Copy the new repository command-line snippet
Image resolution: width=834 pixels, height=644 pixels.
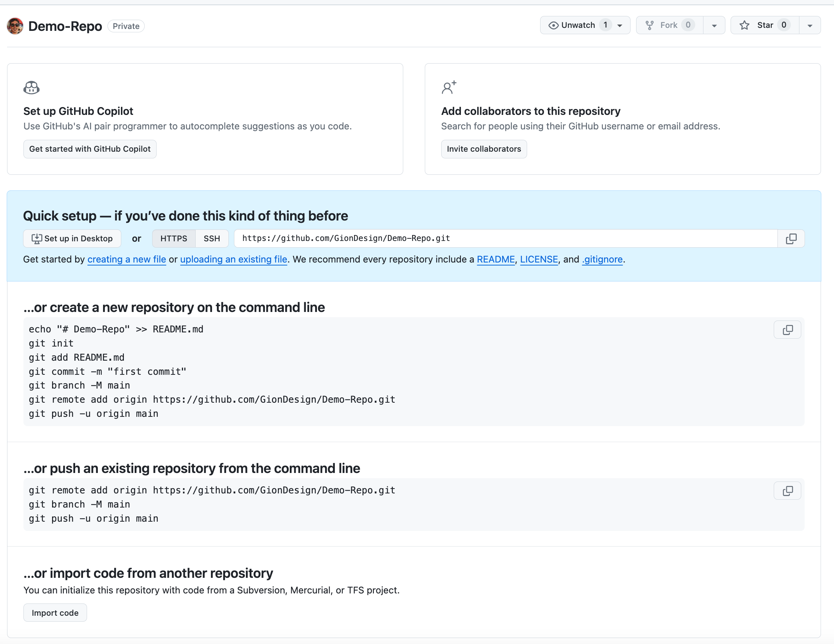(x=787, y=329)
